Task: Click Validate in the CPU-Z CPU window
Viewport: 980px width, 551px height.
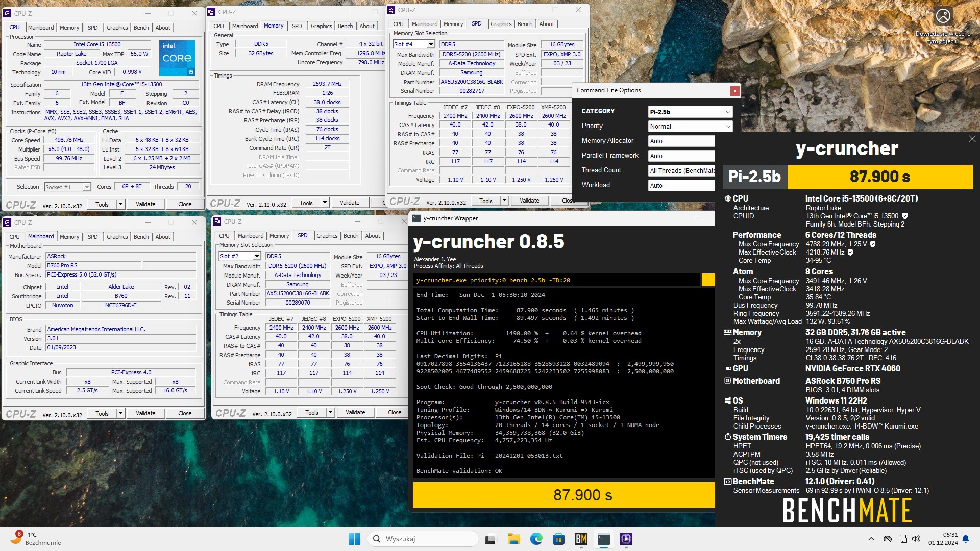Action: (x=145, y=204)
